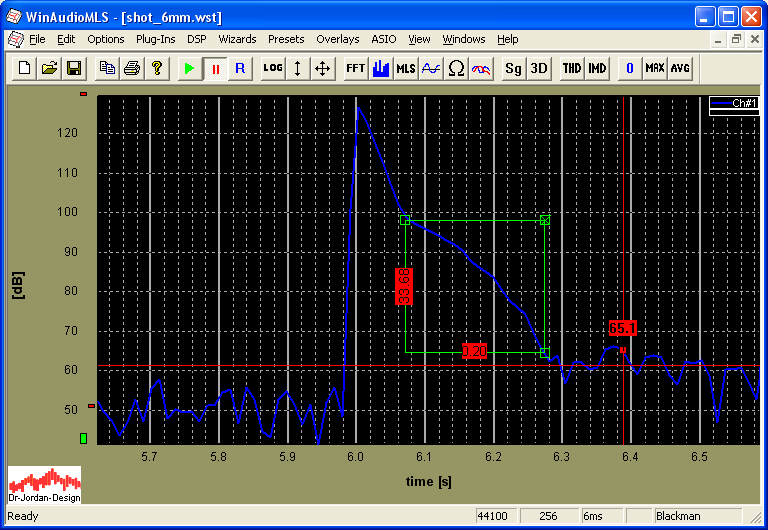Screen dimensions: 768x530
Task: Toggle the AVG averaging button
Action: [x=680, y=68]
